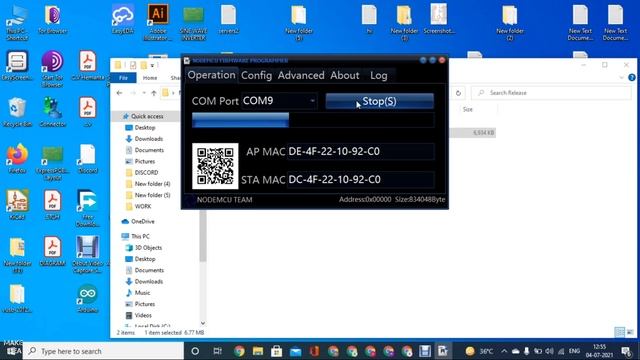Click the QR code in NodeMCU programmer
Image resolution: width=640 pixels, height=360 pixels.
click(215, 166)
